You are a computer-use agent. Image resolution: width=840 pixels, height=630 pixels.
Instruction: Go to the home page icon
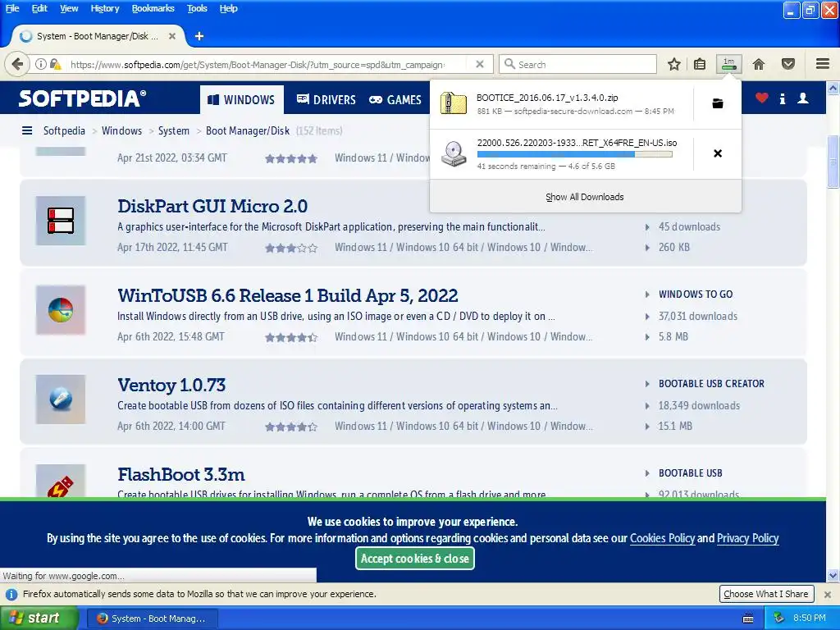[759, 64]
